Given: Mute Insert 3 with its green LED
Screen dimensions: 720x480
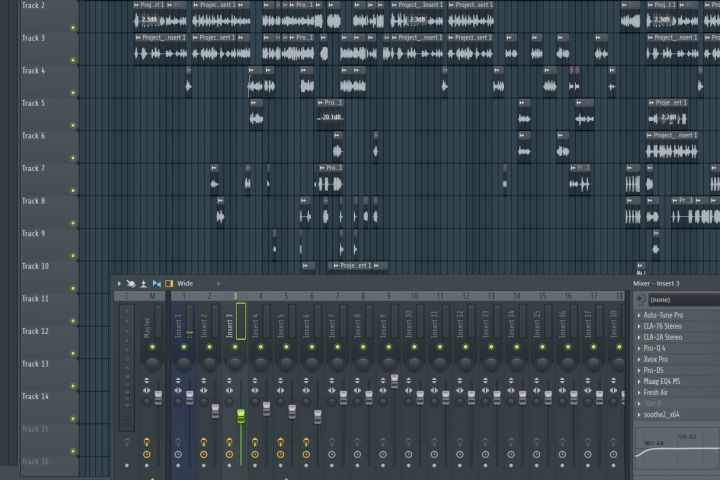Looking at the screenshot, I should 235,347.
